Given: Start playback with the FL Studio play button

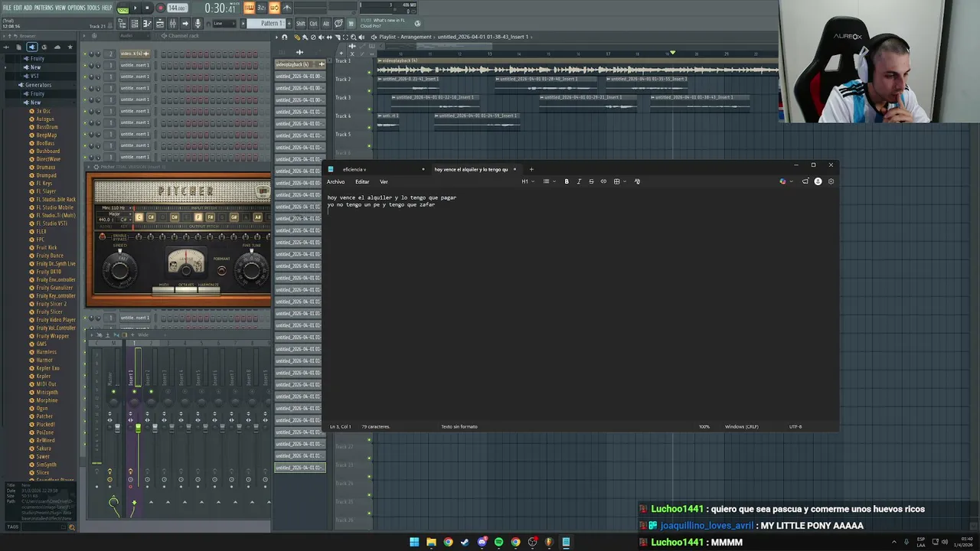Looking at the screenshot, I should tap(135, 8).
